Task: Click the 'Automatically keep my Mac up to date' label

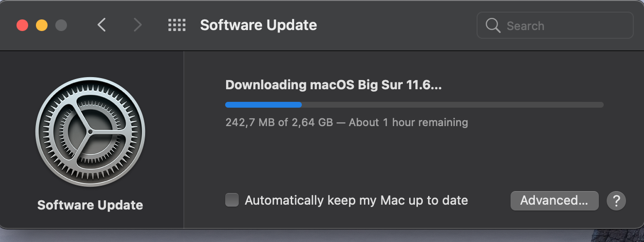Action: [356, 200]
